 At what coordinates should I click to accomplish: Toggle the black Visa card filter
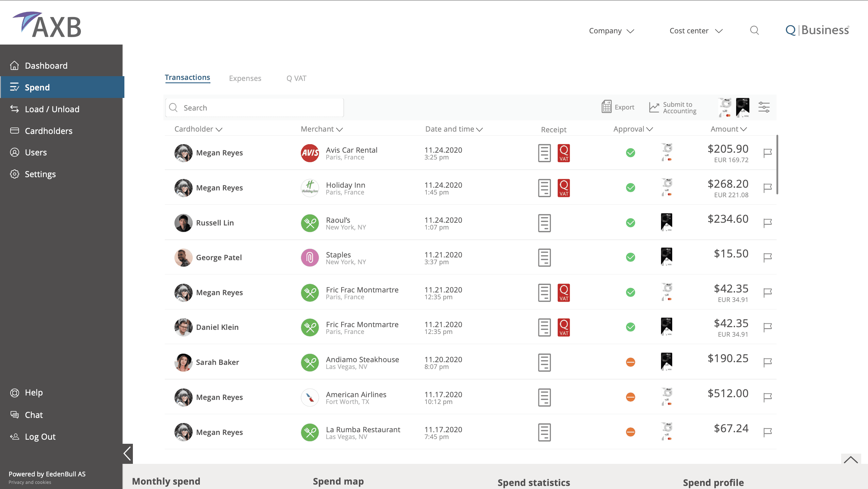coord(742,107)
